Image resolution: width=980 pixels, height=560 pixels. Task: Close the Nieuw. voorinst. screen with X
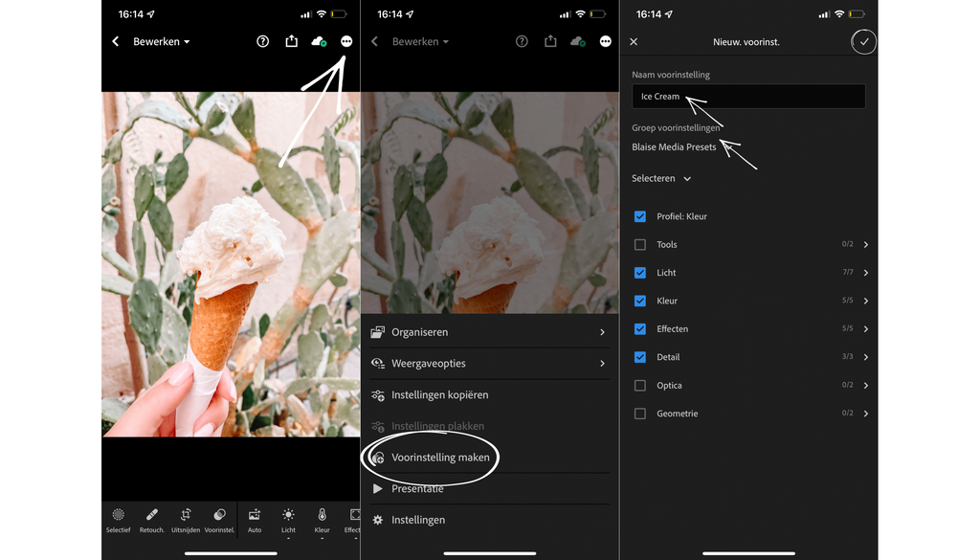(x=634, y=42)
